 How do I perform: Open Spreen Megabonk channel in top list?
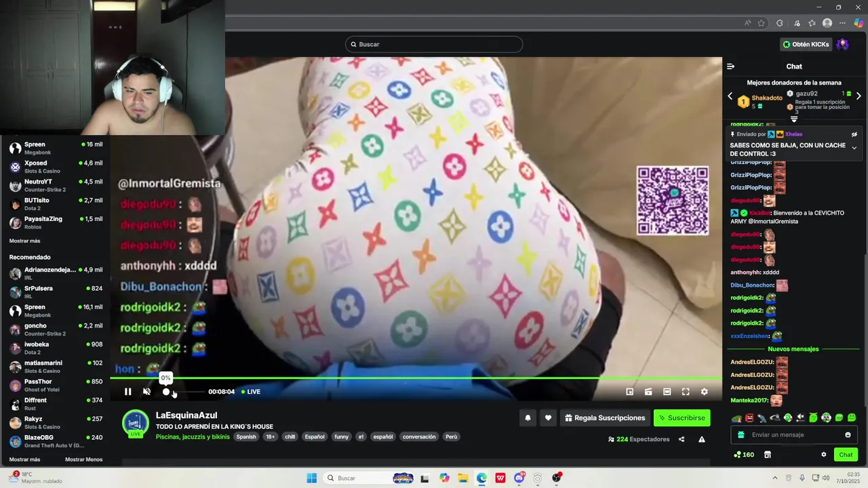tap(56, 148)
